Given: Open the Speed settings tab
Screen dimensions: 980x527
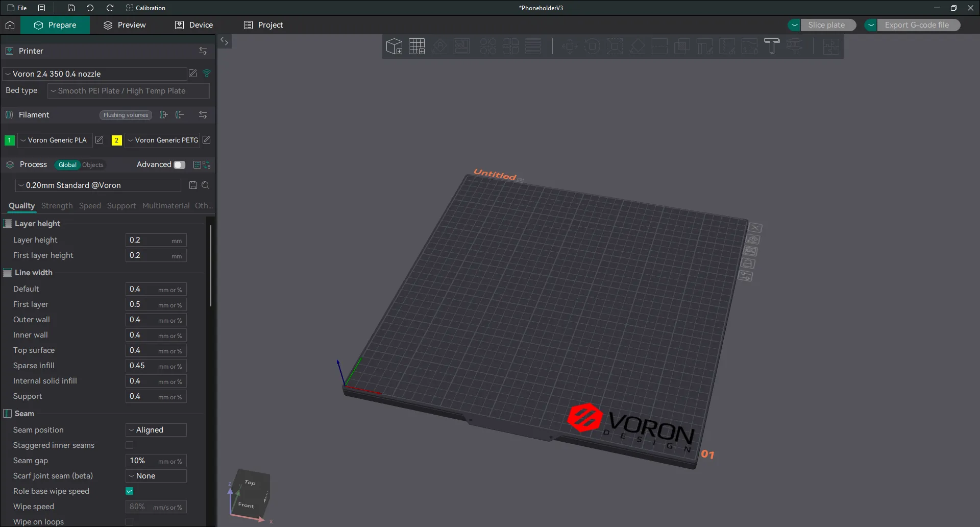Looking at the screenshot, I should tap(90, 206).
